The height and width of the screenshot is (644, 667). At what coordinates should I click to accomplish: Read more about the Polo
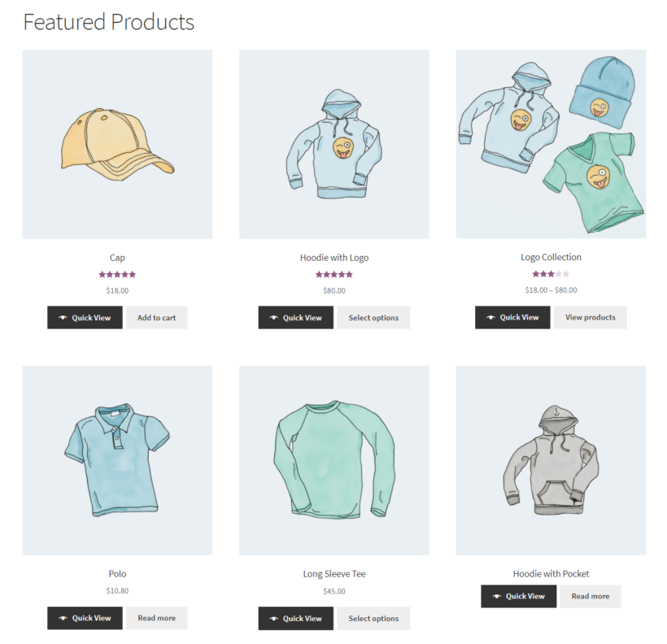(156, 618)
